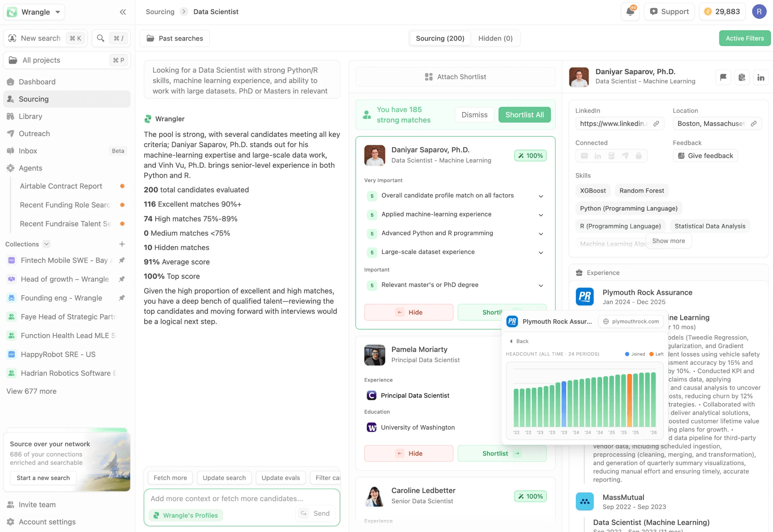Click the Plymouth Rock Assurance company logo
The width and height of the screenshot is (773, 532).
585,297
